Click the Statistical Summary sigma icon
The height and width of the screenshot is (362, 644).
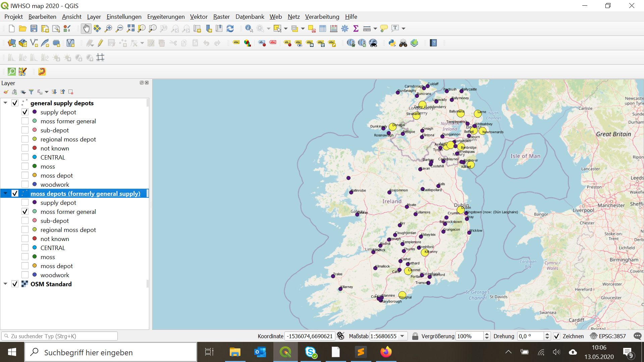tap(356, 28)
